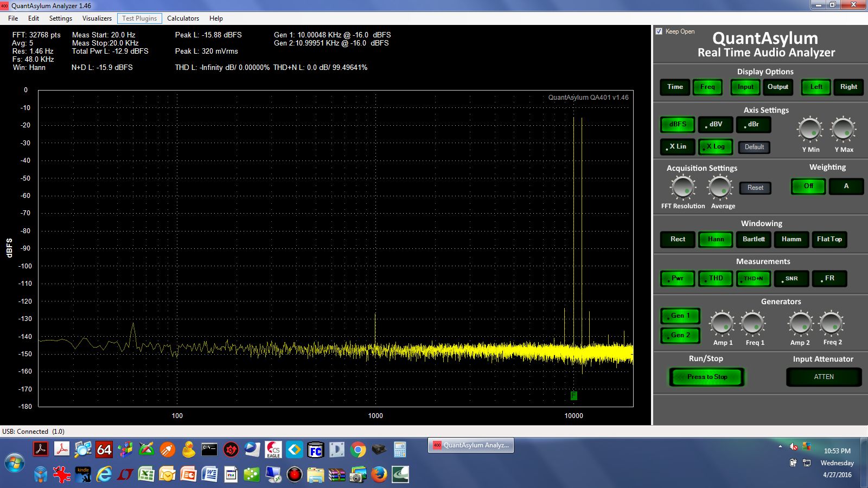Toggle the input ATTEN button

point(824,377)
